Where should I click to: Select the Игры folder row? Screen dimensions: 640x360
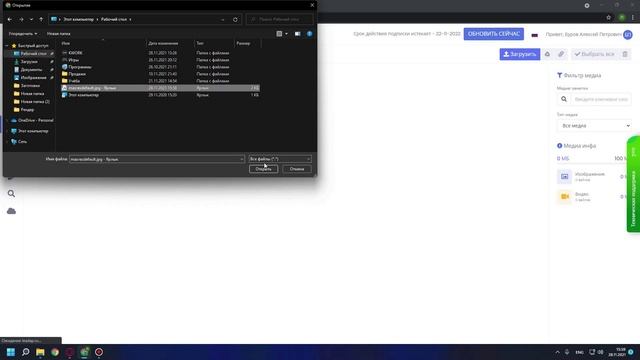[160, 60]
